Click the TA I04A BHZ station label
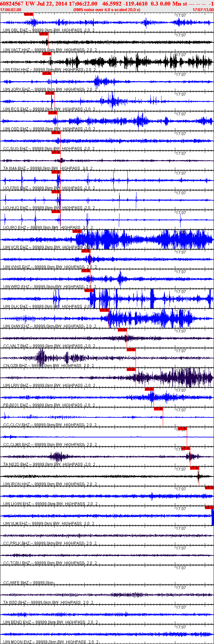The image size is (214, 644). 15,168
